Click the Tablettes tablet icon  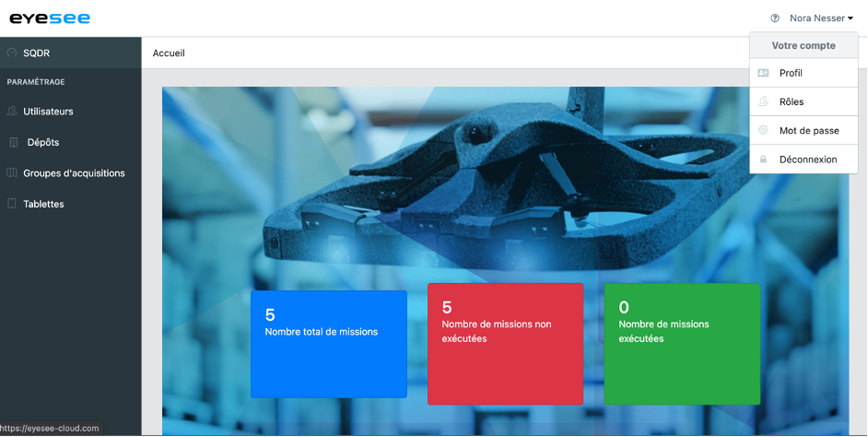coord(12,204)
